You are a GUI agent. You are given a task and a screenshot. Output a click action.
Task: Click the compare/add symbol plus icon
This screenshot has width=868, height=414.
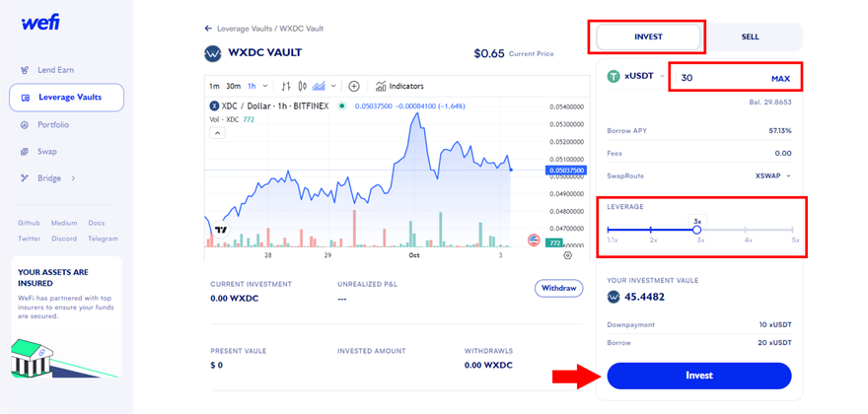[x=354, y=87]
